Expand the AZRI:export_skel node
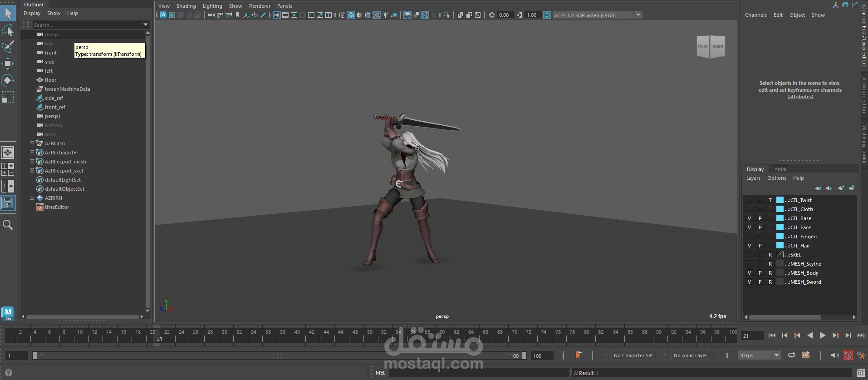The image size is (868, 380). pos(32,171)
